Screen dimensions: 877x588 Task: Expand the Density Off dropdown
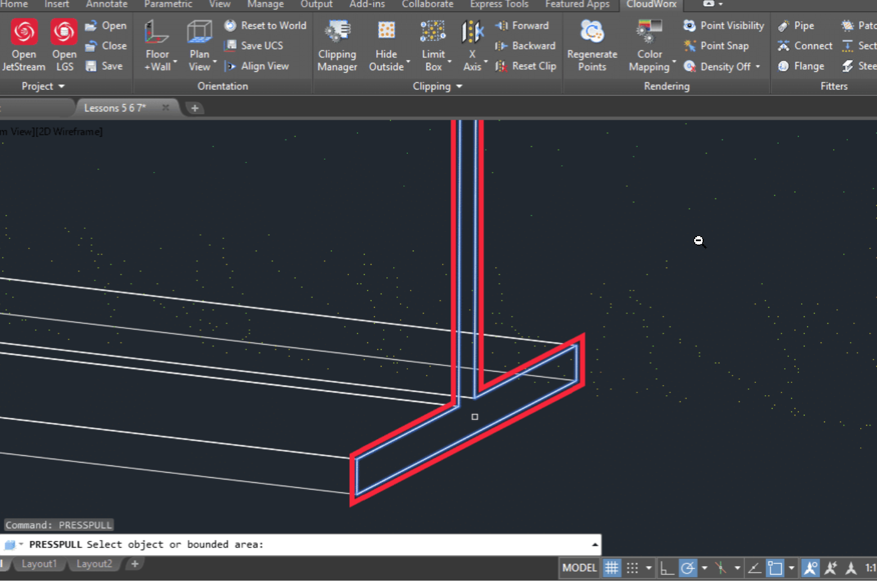click(758, 66)
